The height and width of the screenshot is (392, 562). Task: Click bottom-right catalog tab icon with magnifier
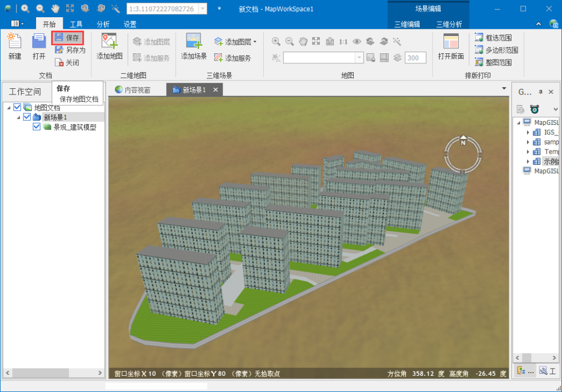click(543, 371)
